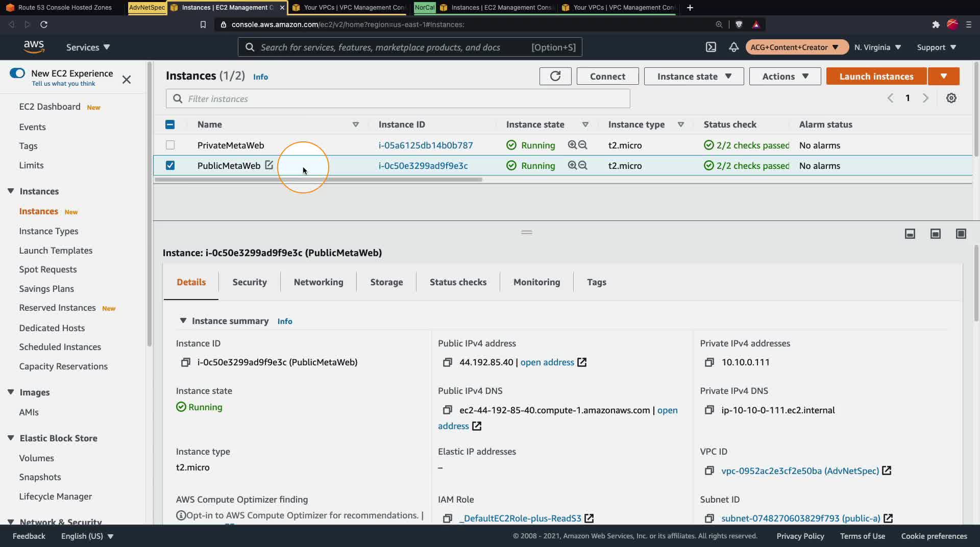The width and height of the screenshot is (980, 547).
Task: Sort by the Name column arrow
Action: [x=356, y=125]
